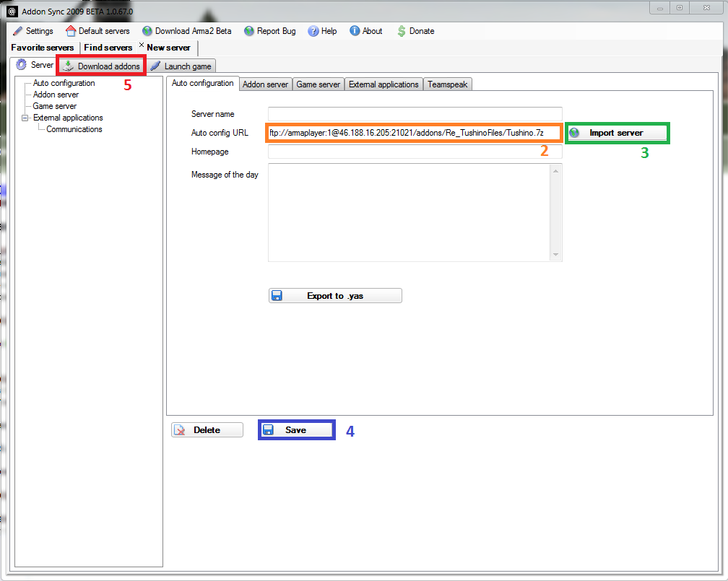Select Addon server in the tree
Screen dimensions: 728x581
56,95
